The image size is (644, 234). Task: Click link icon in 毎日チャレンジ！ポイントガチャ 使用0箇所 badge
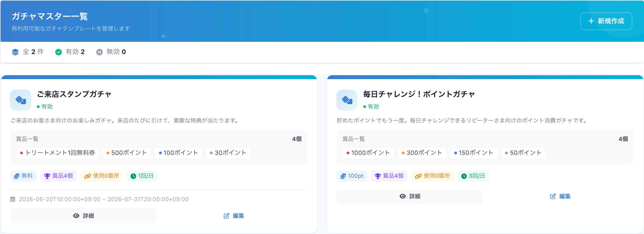pyautogui.click(x=418, y=176)
